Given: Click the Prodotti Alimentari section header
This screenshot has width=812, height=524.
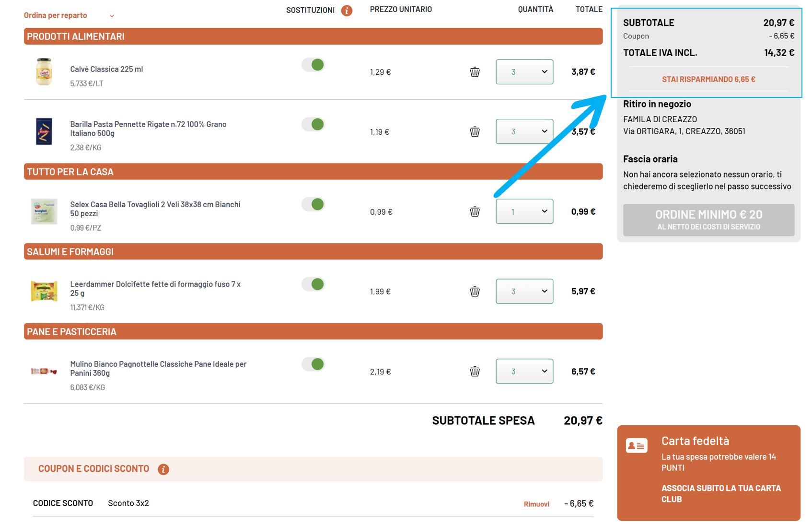Looking at the screenshot, I should [x=313, y=36].
